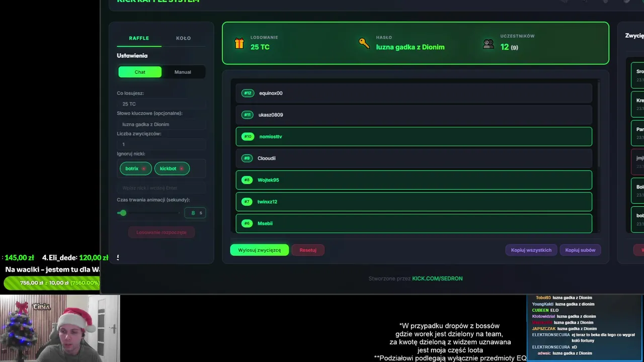The width and height of the screenshot is (644, 362).
Task: Remove botrix from ignored nicks
Action: [x=144, y=168]
